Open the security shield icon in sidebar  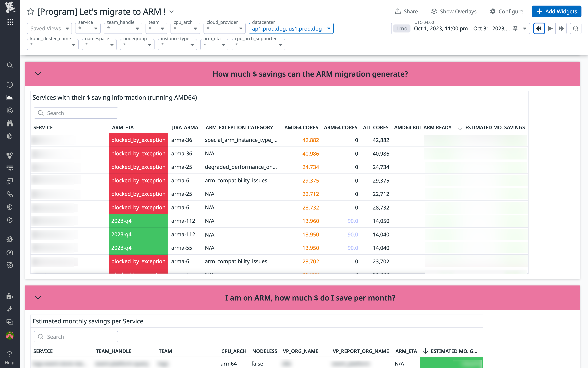[10, 207]
